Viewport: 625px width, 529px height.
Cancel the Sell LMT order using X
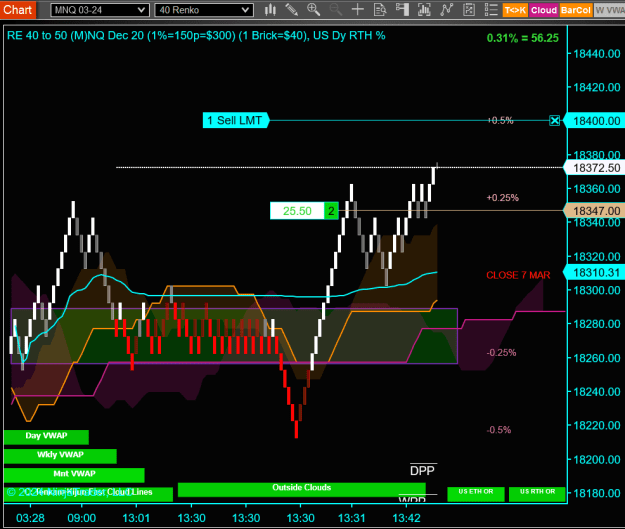(x=554, y=120)
